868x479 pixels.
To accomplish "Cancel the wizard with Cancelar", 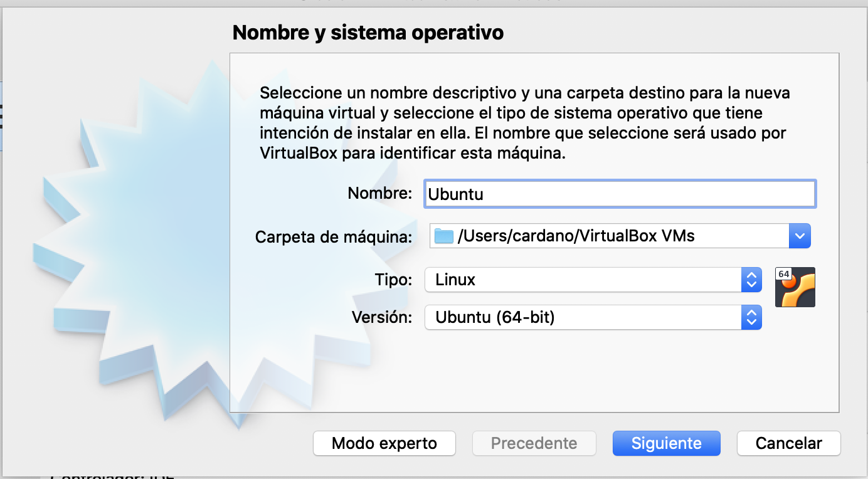I will pyautogui.click(x=789, y=443).
